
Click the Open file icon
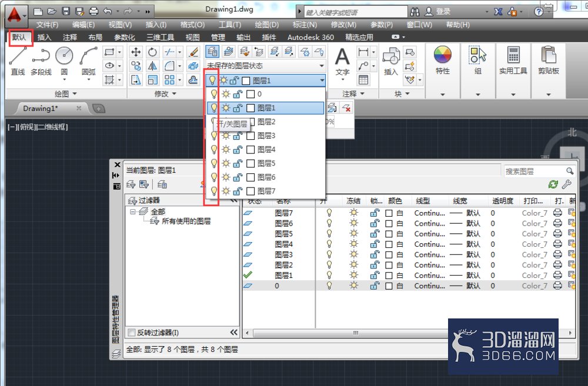52,11
